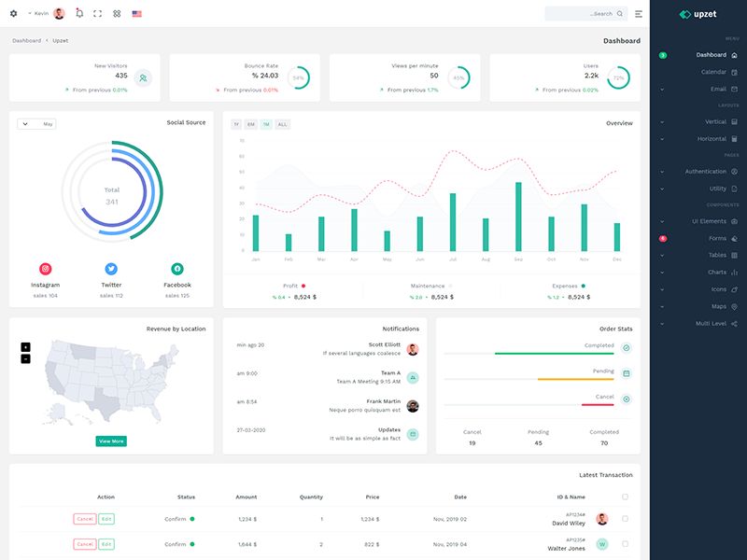Open the May month dropdown

click(36, 123)
